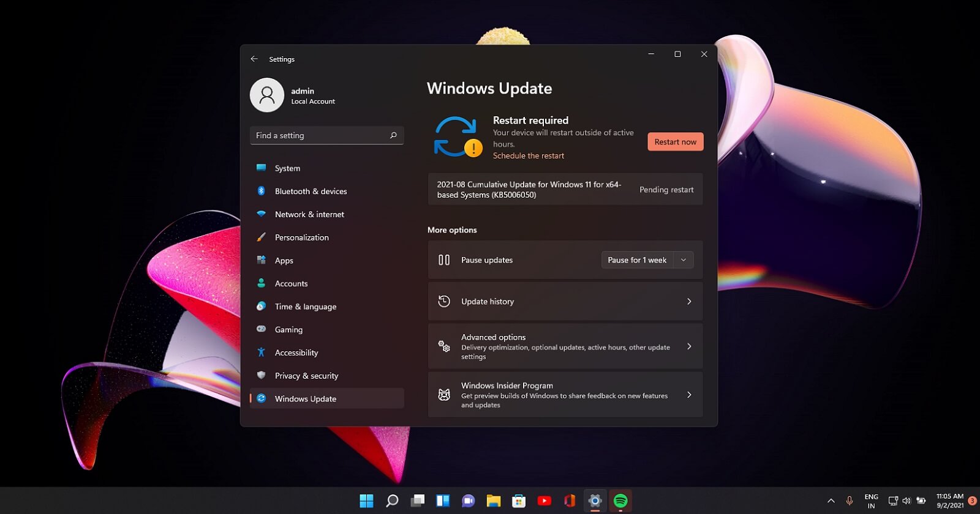Open Network & internet settings

327,214
